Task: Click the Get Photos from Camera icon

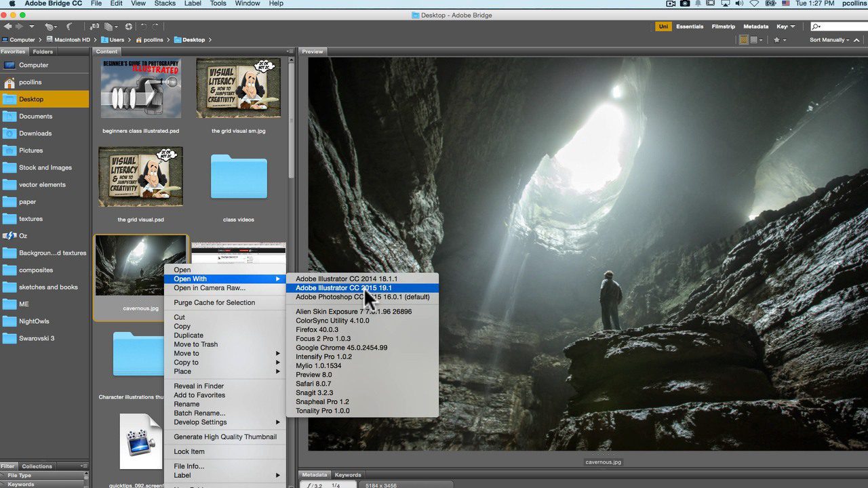Action: [x=94, y=26]
